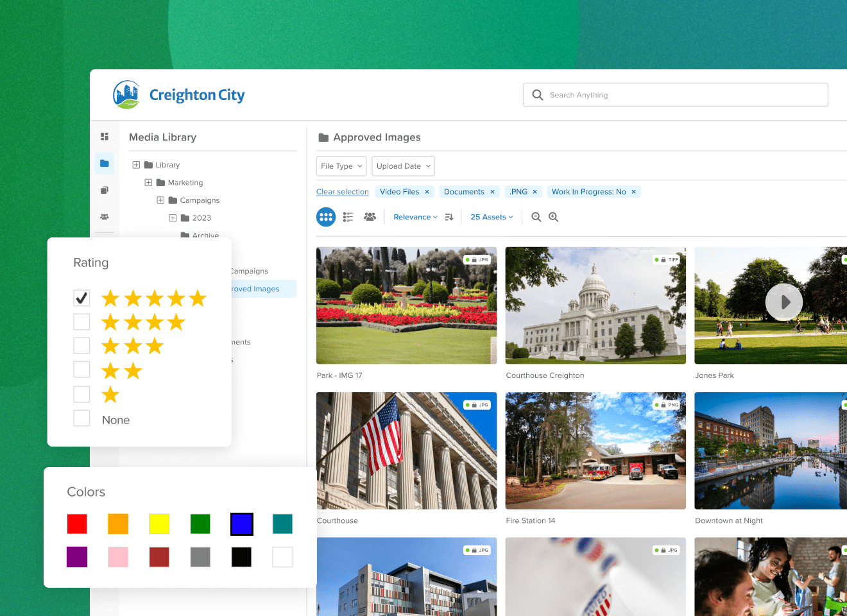Image resolution: width=847 pixels, height=616 pixels.
Task: Open the Relevance sort dropdown
Action: (x=415, y=217)
